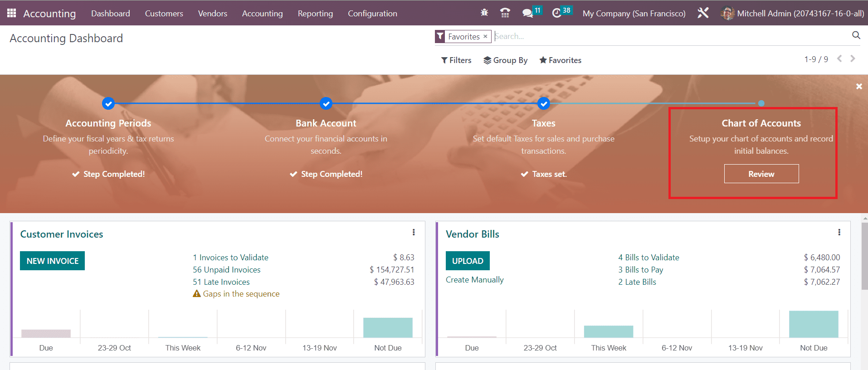Open the Configuration menu
The width and height of the screenshot is (868, 370).
click(373, 14)
